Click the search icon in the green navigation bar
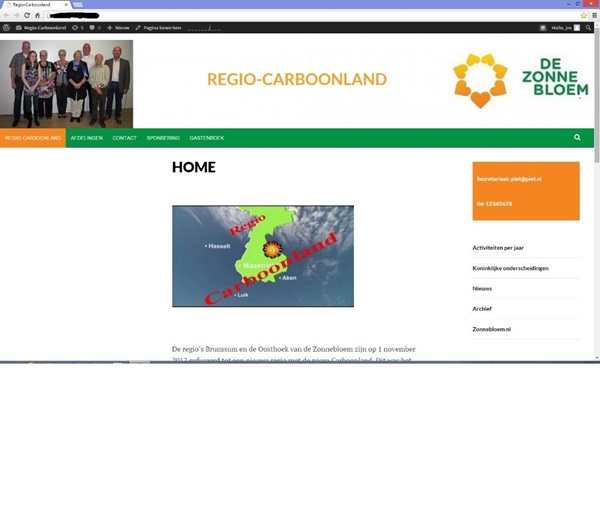 577,137
